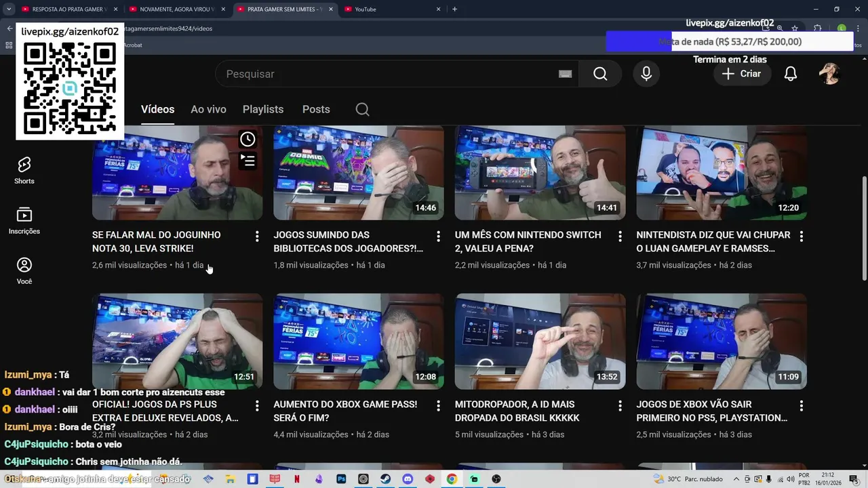Open the Windows notification center icon
The image size is (868, 488).
(x=856, y=479)
